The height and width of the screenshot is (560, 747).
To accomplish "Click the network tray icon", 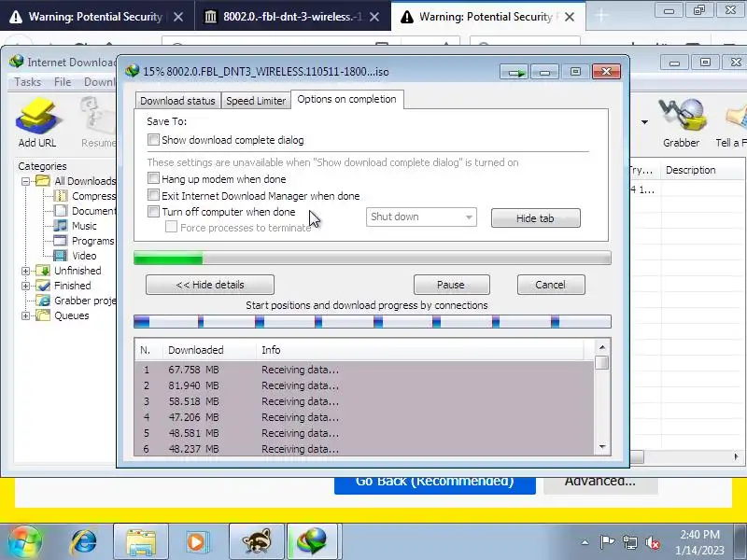I will [629, 542].
